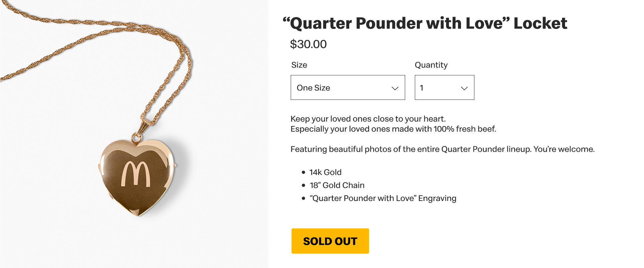Click the bullet dot beside 14k Gold
The image size is (644, 268).
(x=303, y=173)
